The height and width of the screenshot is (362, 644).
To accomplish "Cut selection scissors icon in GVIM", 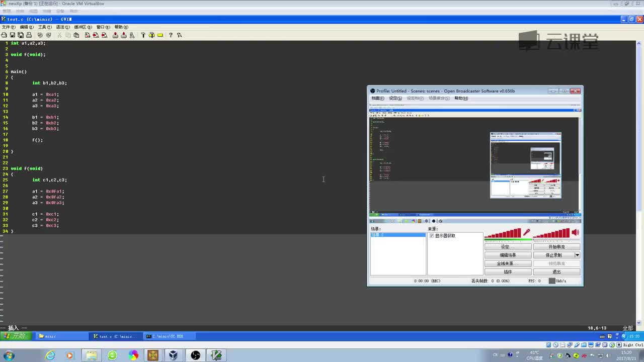I will point(59,35).
